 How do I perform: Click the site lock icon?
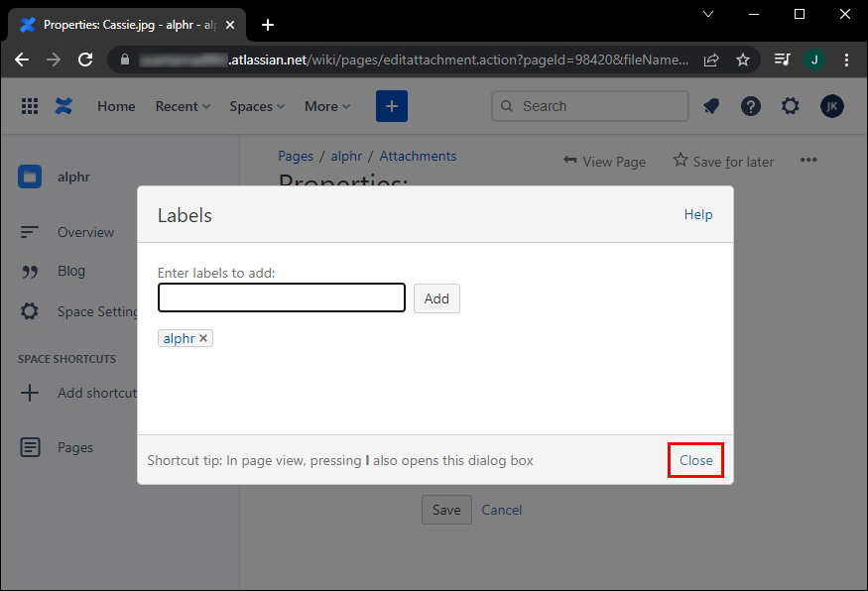[125, 59]
